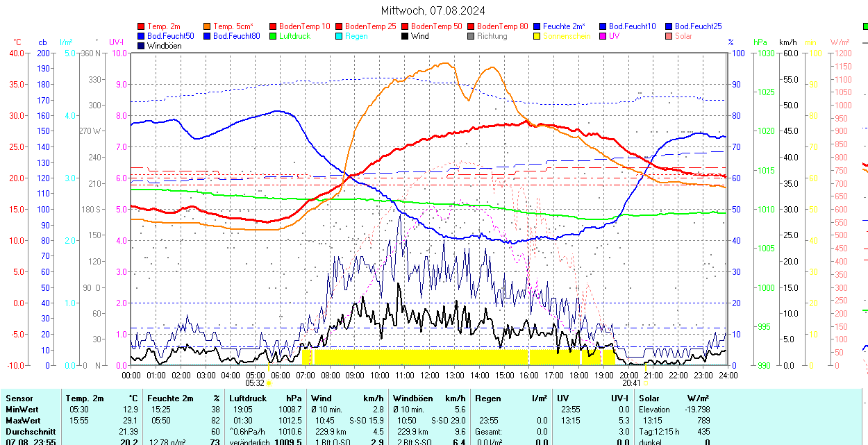Click minimum temperature value 12.9

pos(132,410)
